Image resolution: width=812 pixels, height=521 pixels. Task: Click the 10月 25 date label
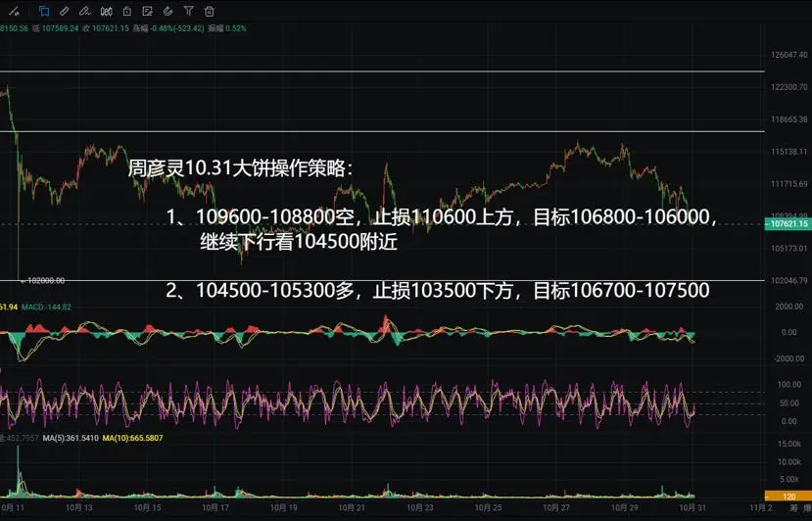[488, 508]
